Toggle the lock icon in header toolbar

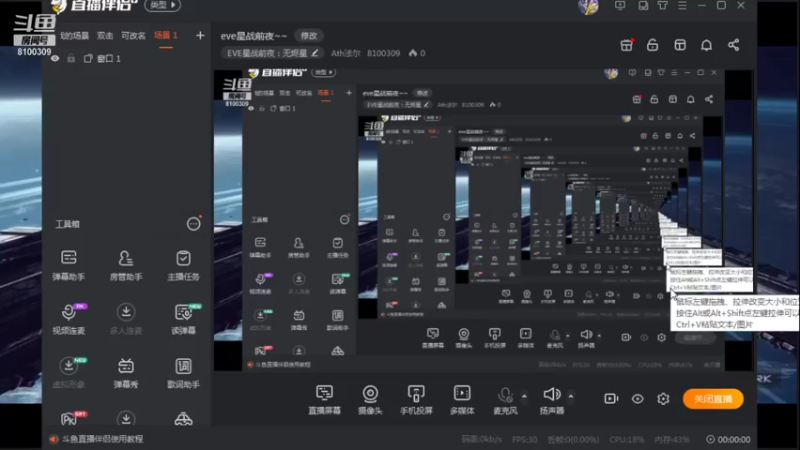click(x=653, y=45)
